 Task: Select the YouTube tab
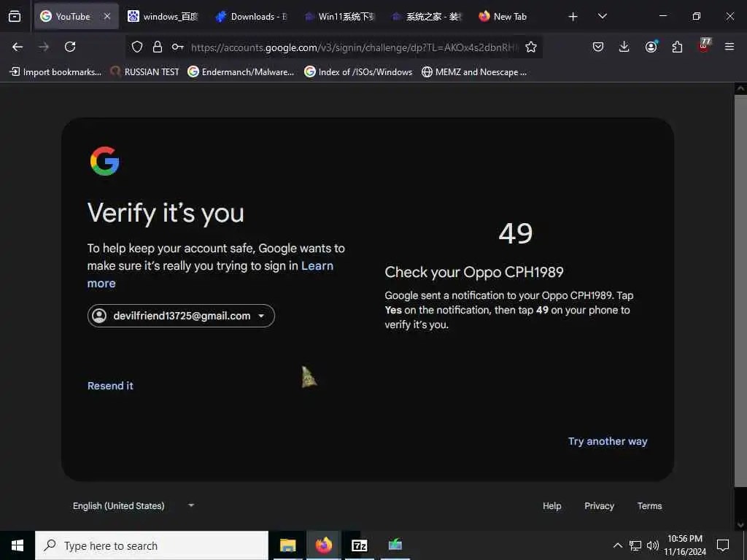point(71,16)
